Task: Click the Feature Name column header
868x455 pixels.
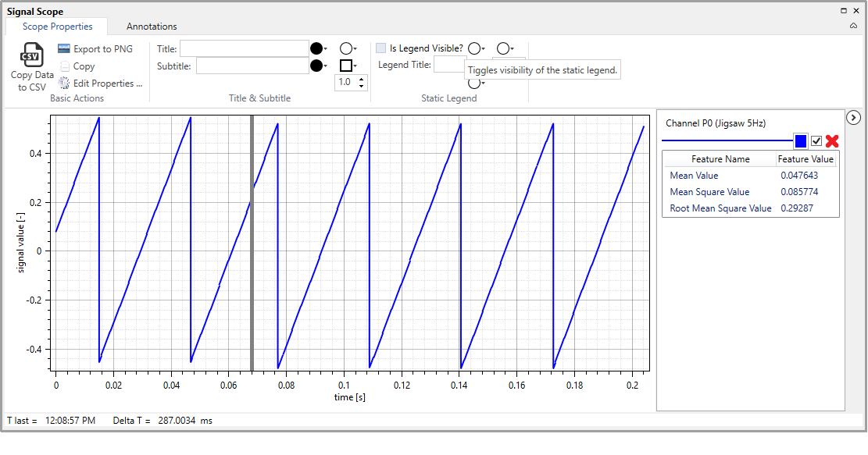Action: pos(720,159)
